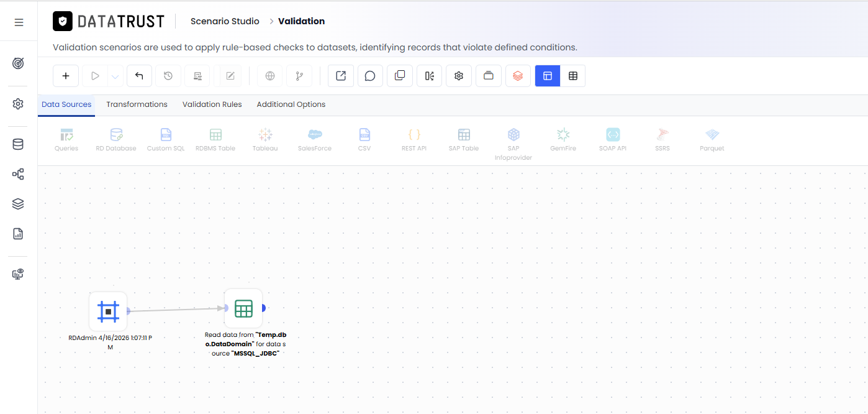Click the SAP Table data source

(x=464, y=140)
